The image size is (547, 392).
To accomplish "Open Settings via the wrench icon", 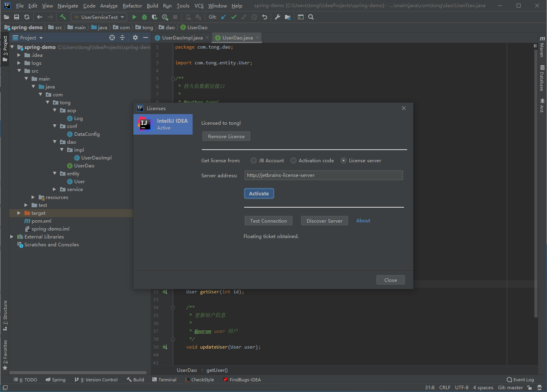I will point(277,17).
